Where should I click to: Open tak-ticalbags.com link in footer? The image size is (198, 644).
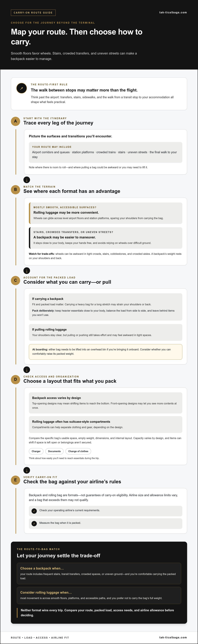(173, 637)
